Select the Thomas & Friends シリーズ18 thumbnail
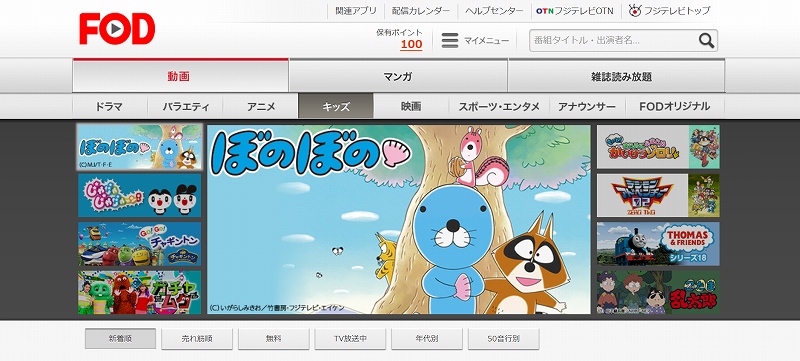This screenshot has width=800, height=361. pos(658,244)
